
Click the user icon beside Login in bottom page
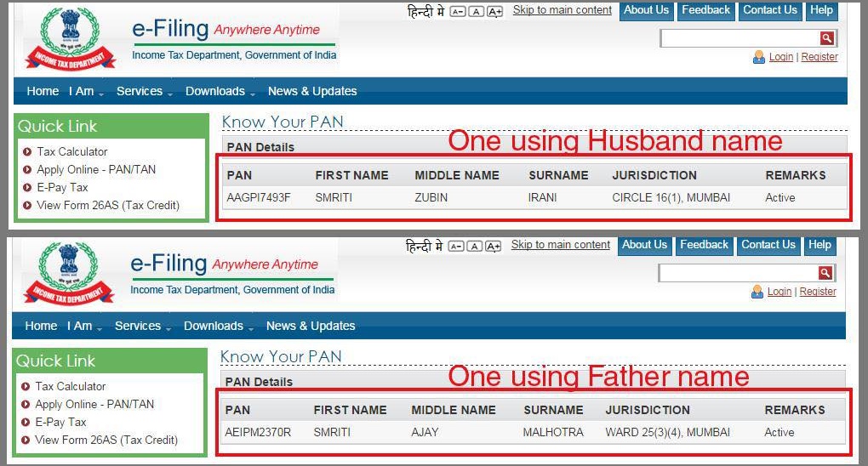tap(757, 292)
